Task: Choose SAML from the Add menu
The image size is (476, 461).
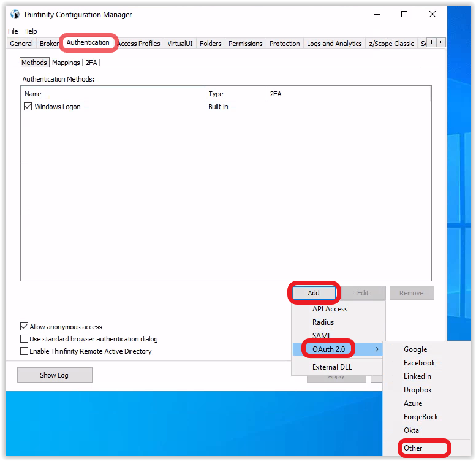Action: tap(338, 335)
